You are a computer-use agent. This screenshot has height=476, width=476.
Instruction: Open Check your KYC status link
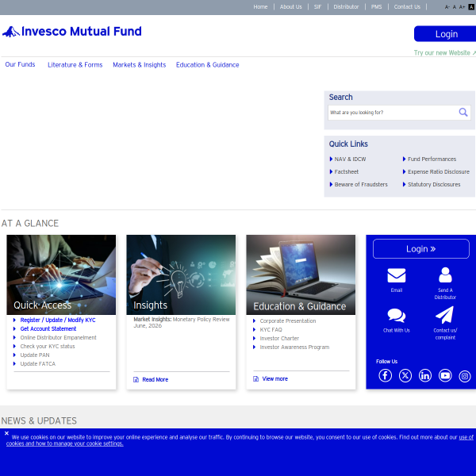[x=48, y=347]
